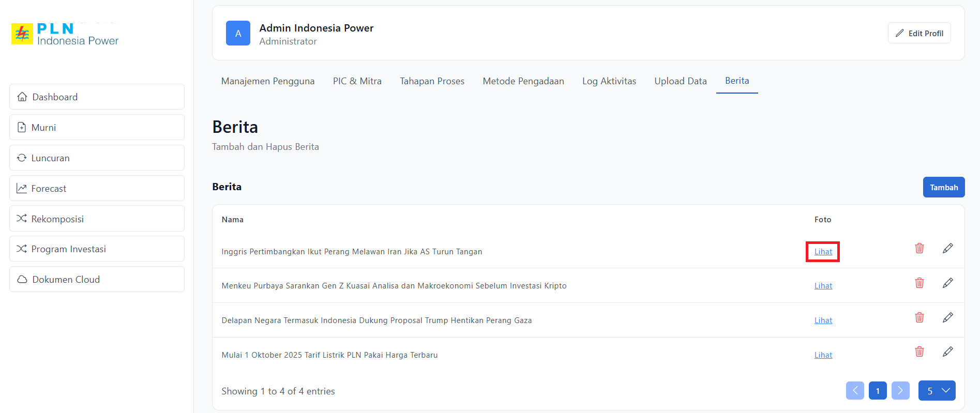
Task: Open the Upload Data tab
Action: pos(680,81)
